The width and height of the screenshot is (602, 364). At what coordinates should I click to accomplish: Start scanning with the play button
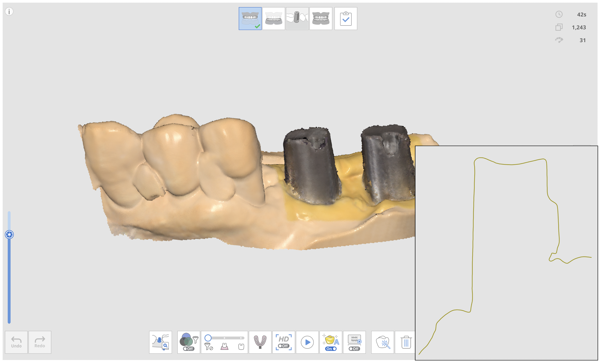(307, 342)
